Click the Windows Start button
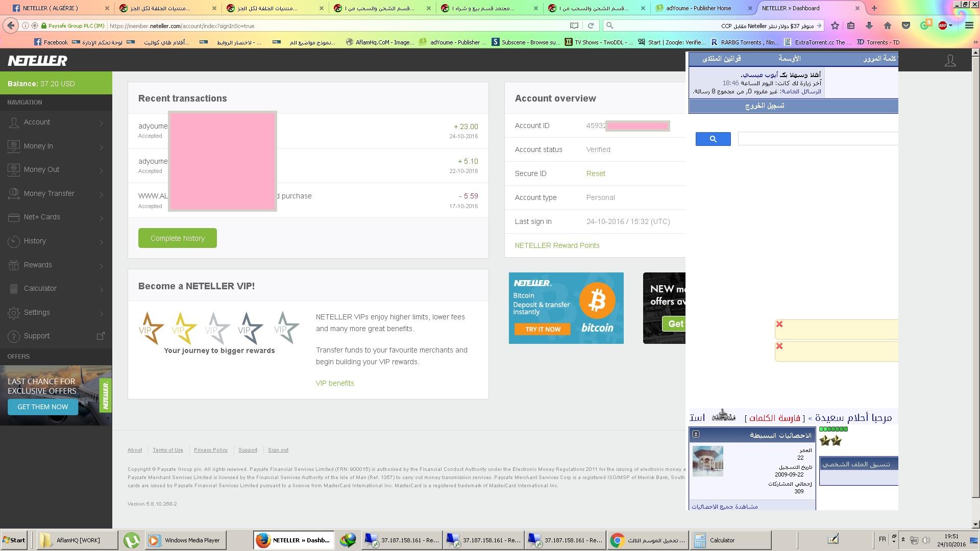 click(x=14, y=540)
